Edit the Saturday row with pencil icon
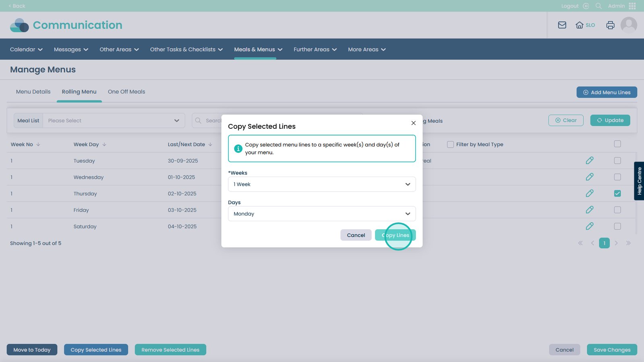 (x=589, y=226)
